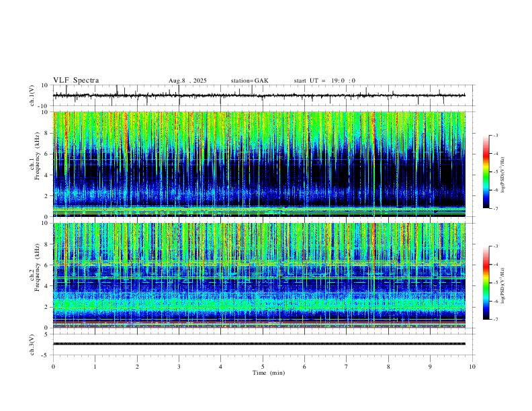The width and height of the screenshot is (532, 411).
Task: Click the "-7" tick on lower color bar
Action: 495,320
